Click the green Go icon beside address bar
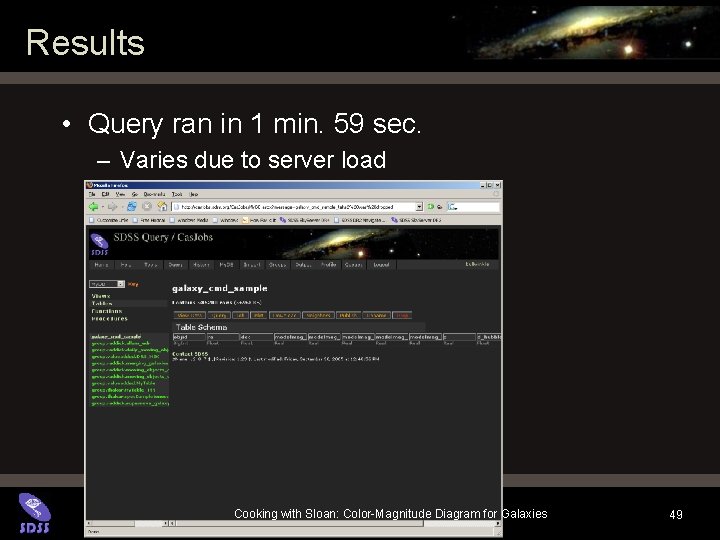Image resolution: width=720 pixels, height=540 pixels. (x=431, y=207)
